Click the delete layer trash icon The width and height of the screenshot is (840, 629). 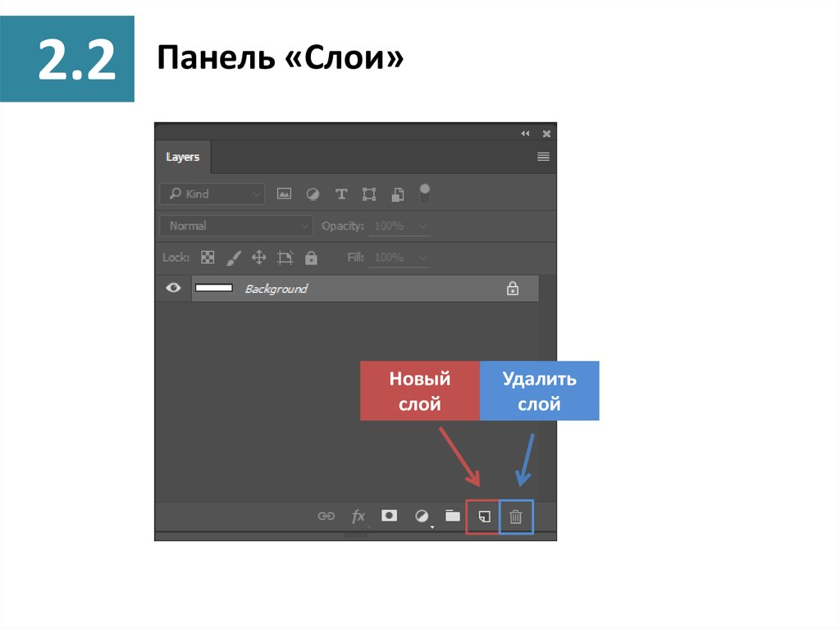[516, 517]
